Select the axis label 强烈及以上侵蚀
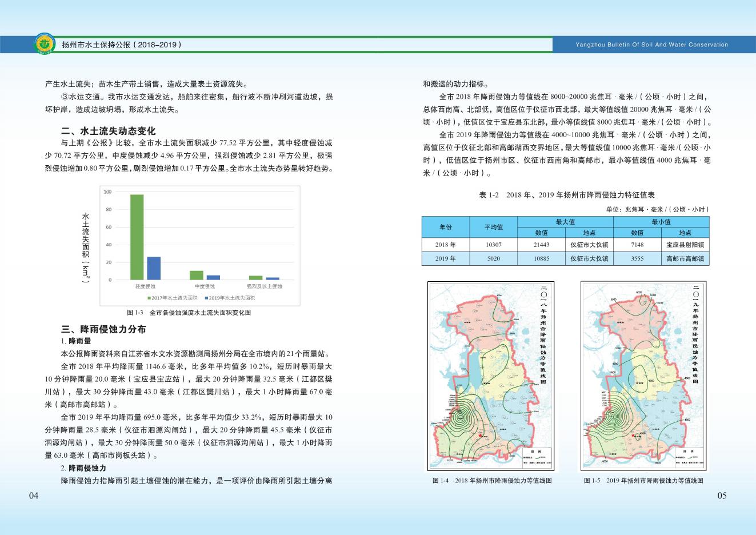The width and height of the screenshot is (756, 535). coord(264,286)
